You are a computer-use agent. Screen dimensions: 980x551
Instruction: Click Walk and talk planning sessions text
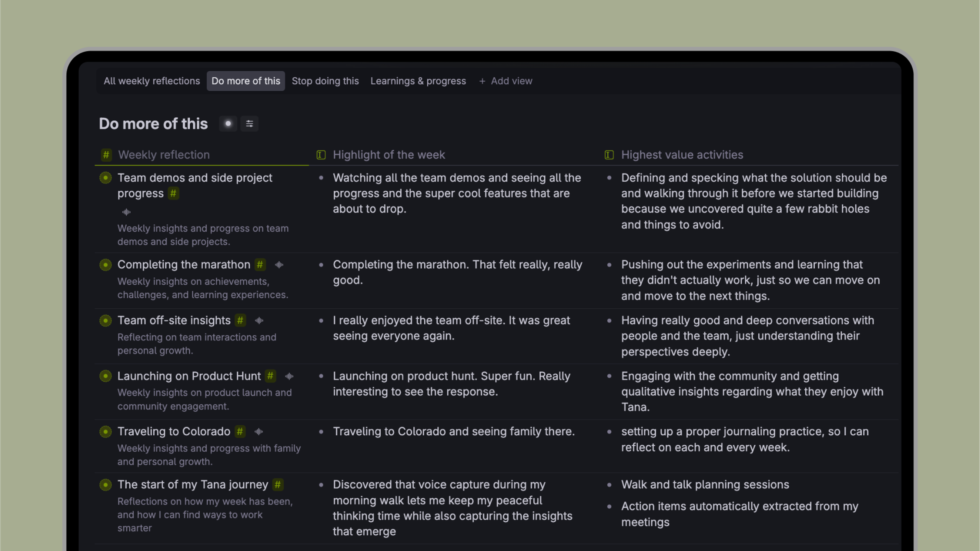pos(705,485)
